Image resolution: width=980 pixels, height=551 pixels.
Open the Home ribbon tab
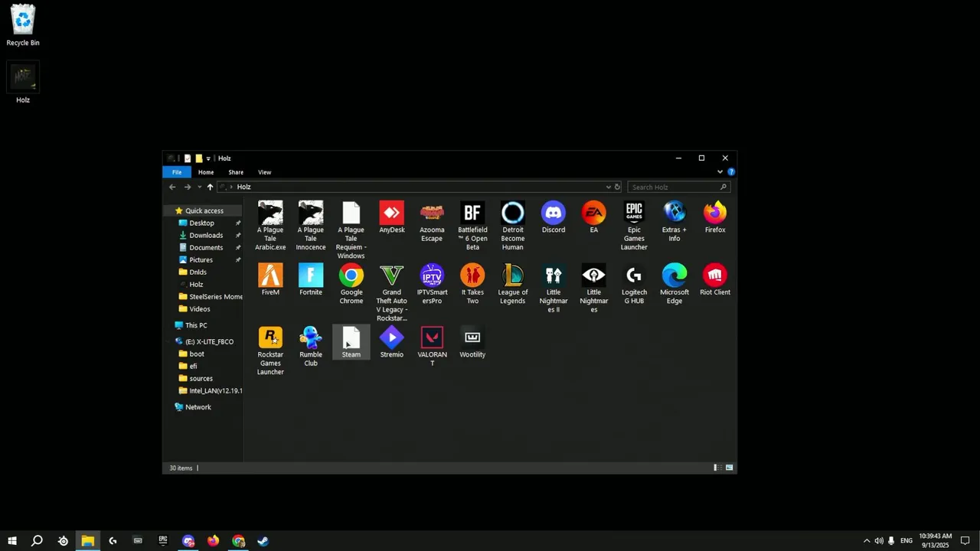coord(206,172)
